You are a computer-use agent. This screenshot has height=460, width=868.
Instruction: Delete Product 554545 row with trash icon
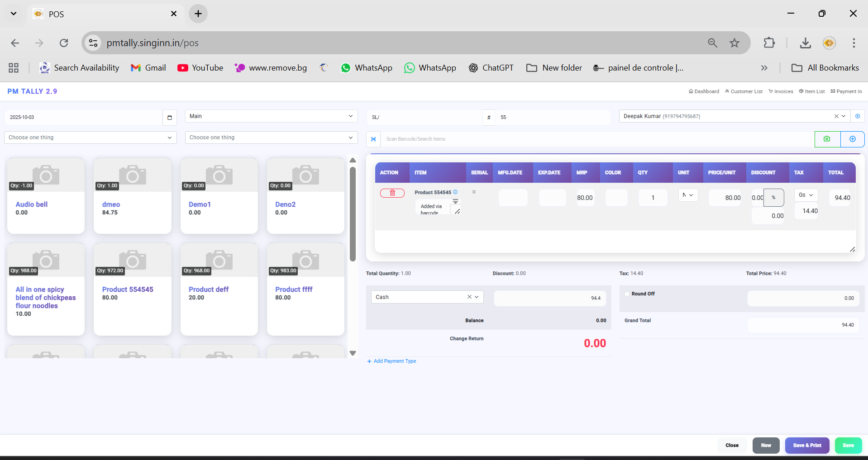(392, 193)
